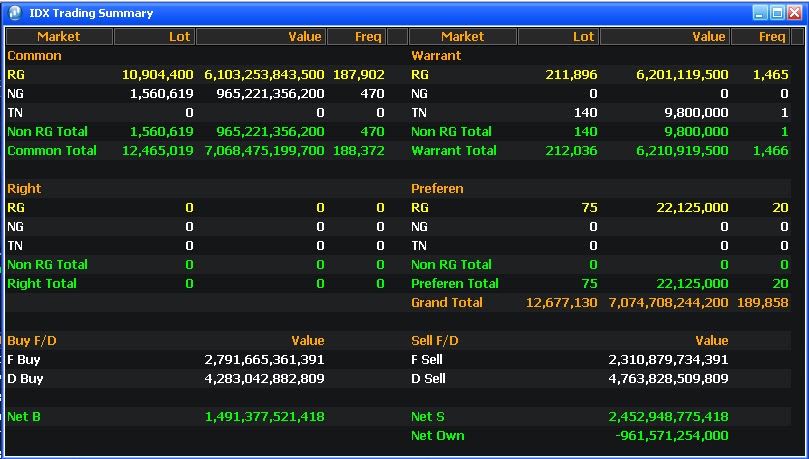This screenshot has width=809, height=459.
Task: Click the Common RG lot value 10,904,400
Action: (157, 74)
